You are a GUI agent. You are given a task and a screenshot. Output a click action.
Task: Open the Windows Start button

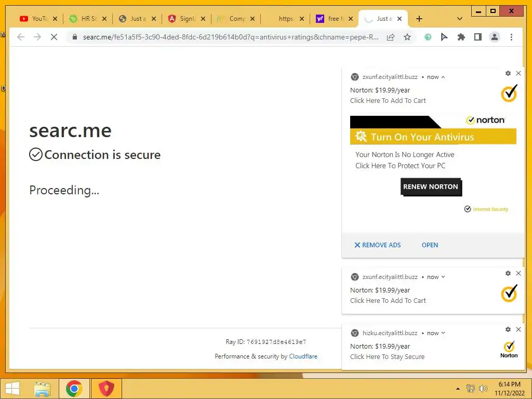12,389
